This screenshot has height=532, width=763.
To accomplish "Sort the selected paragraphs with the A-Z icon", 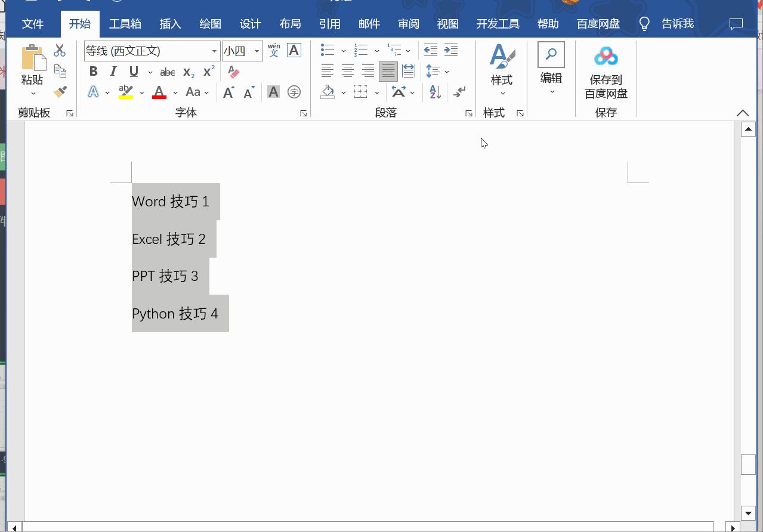I will click(434, 92).
